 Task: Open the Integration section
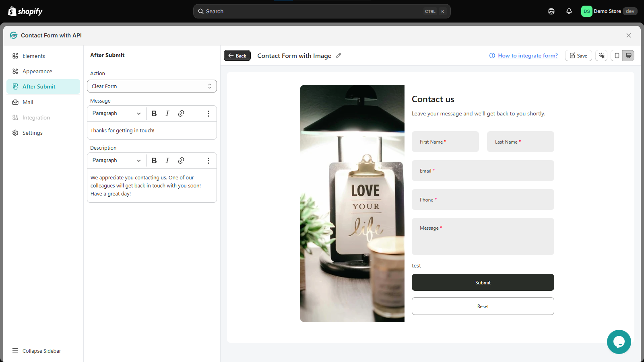[43, 117]
